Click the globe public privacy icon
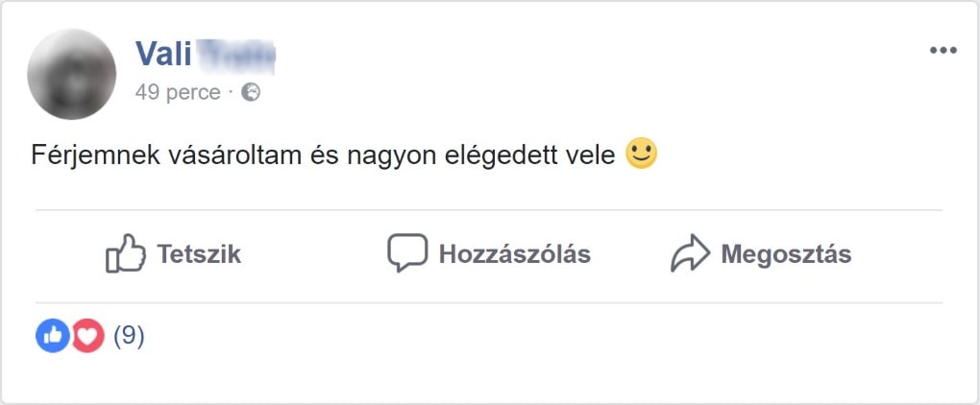Viewport: 980px width, 405px height. point(251,92)
